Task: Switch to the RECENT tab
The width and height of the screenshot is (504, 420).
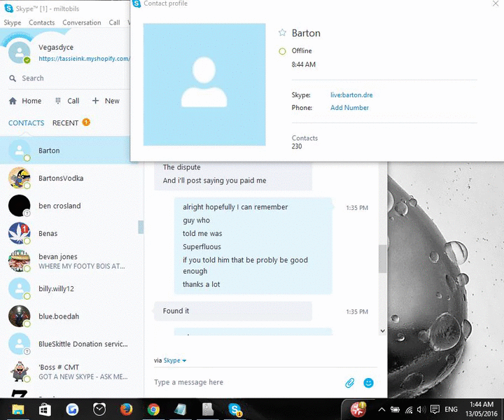Action: [x=65, y=123]
